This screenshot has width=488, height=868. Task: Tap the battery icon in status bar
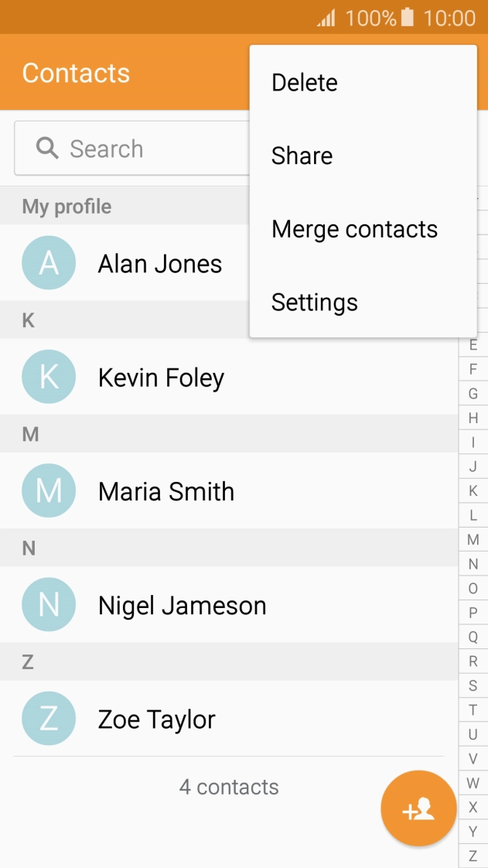[408, 17]
